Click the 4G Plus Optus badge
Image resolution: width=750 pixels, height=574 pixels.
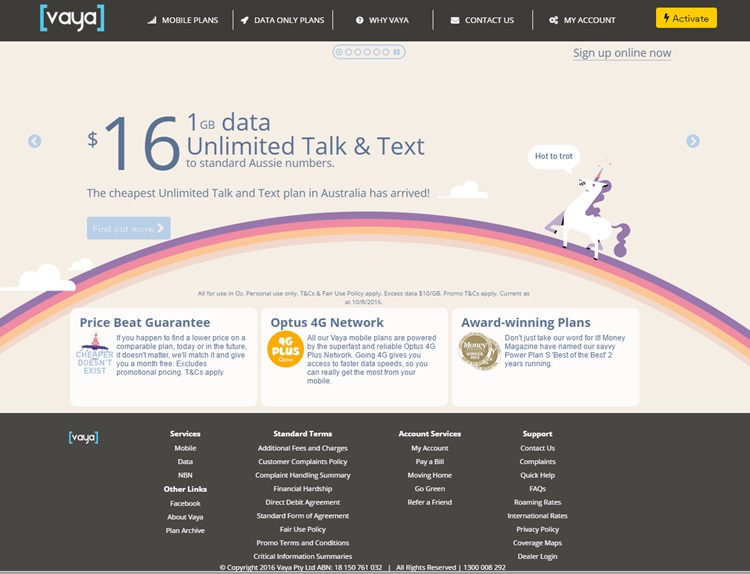point(286,350)
